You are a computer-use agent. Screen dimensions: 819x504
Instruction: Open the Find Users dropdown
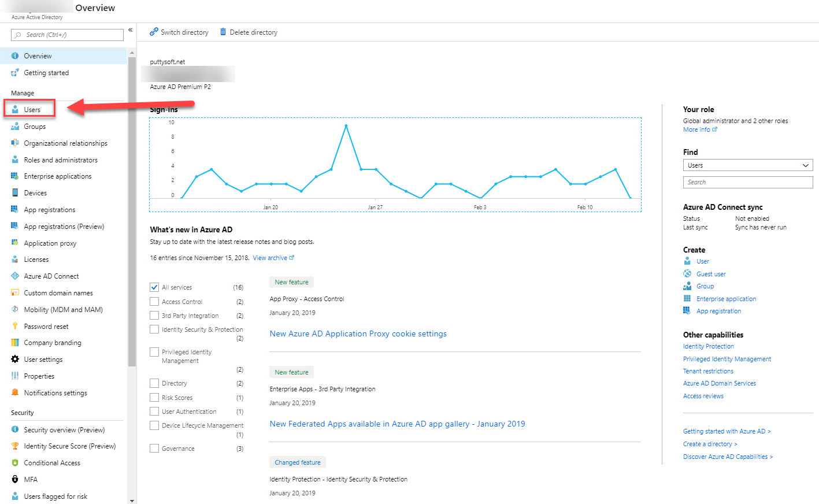click(748, 165)
